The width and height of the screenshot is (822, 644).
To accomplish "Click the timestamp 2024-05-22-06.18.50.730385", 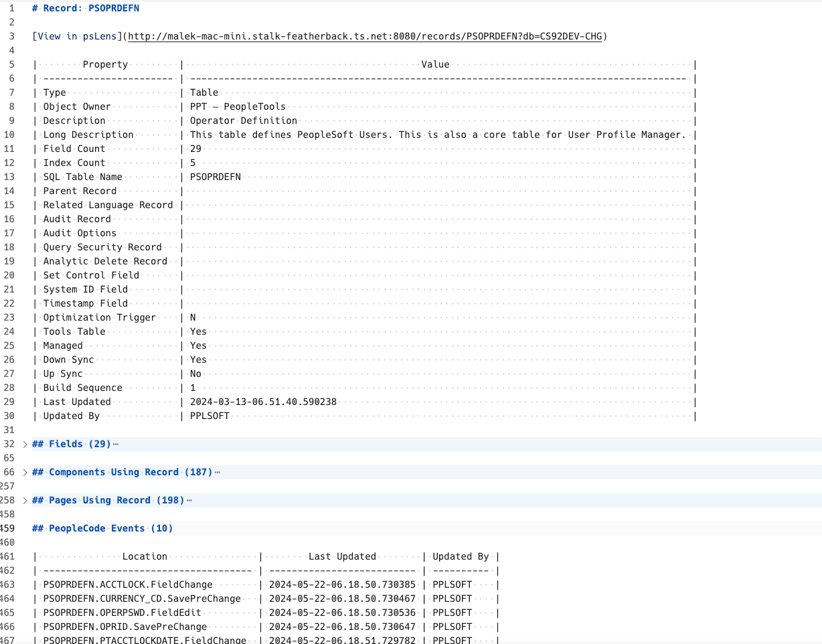I will click(x=342, y=584).
